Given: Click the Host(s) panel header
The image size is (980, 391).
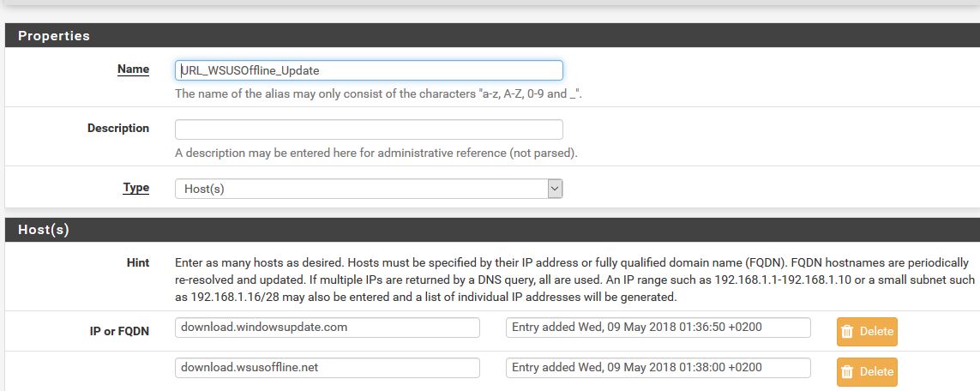Looking at the screenshot, I should (x=492, y=230).
